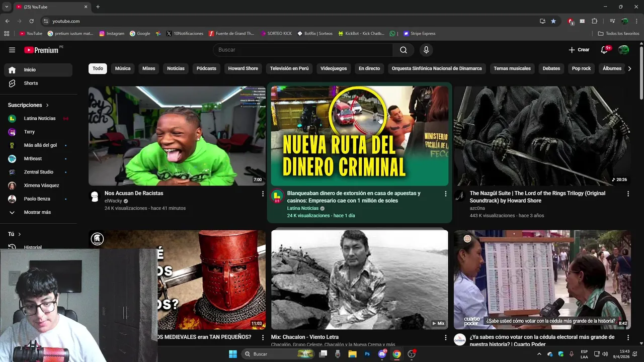Open options for cédula electoral video
The width and height of the screenshot is (644, 362).
(x=628, y=337)
